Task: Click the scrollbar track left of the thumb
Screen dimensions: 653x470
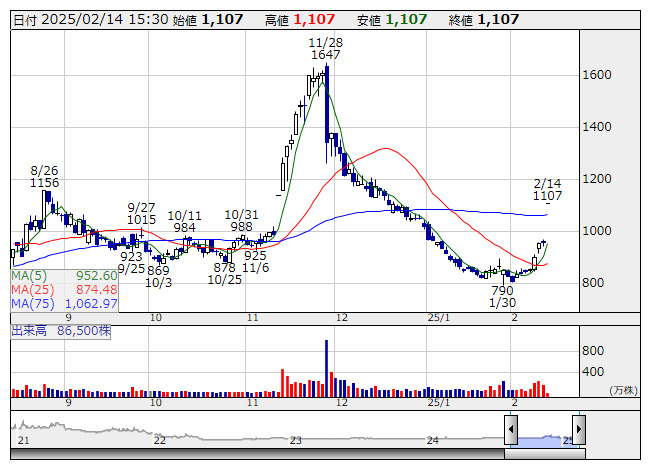Action: point(257,454)
